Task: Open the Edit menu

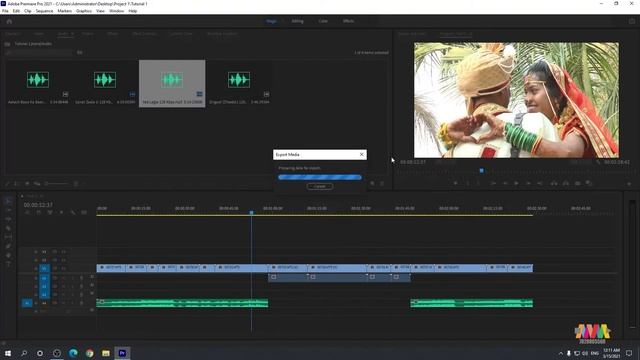Action: (x=16, y=11)
